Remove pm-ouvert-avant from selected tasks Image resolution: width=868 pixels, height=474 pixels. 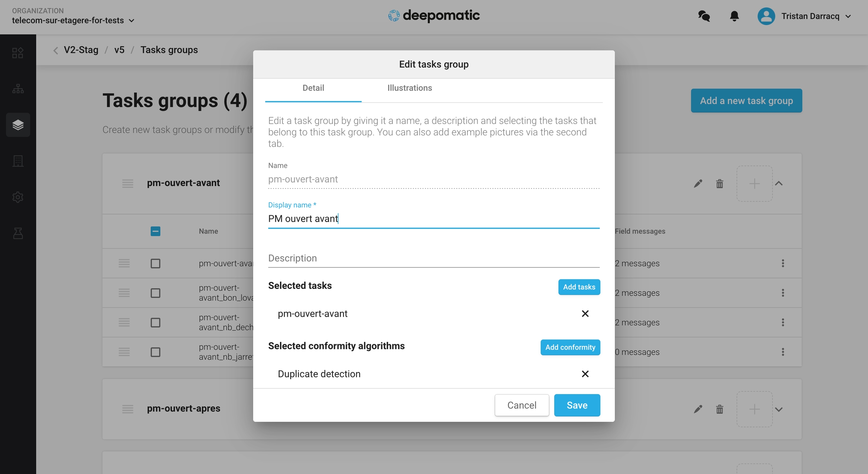585,314
